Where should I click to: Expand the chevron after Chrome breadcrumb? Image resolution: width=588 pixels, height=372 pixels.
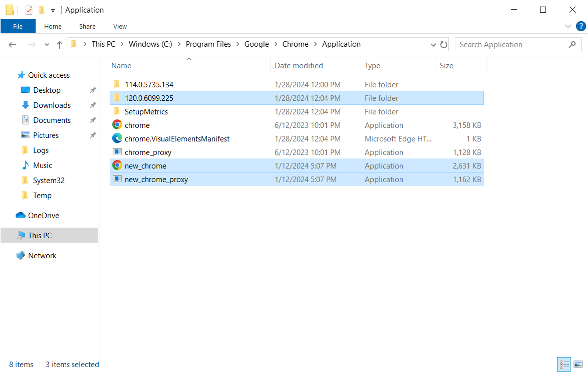(315, 44)
